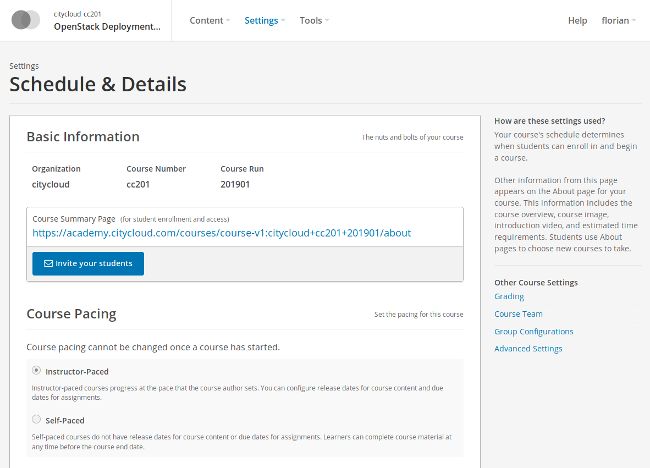
Task: Click Invite your students button
Action: pos(88,264)
